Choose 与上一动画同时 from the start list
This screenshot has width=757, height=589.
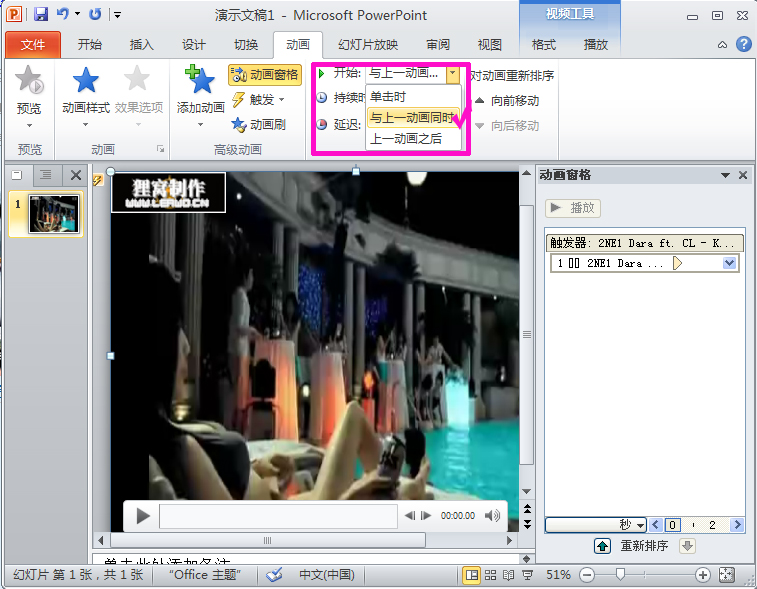pos(413,117)
